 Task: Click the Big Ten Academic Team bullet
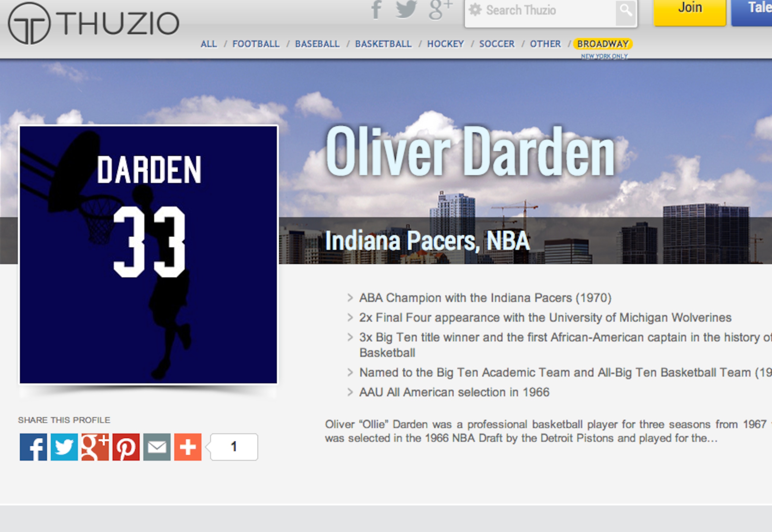(x=565, y=372)
